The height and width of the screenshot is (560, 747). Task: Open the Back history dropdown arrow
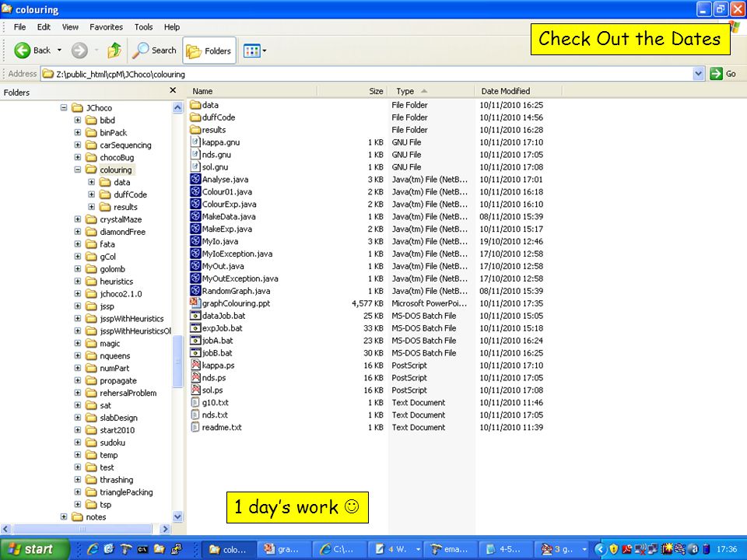point(60,50)
